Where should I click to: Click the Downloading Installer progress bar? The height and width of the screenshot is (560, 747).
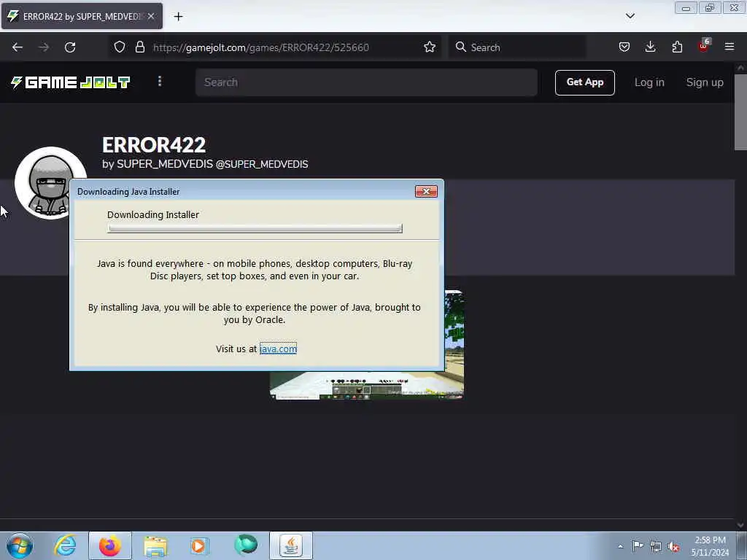pos(255,228)
